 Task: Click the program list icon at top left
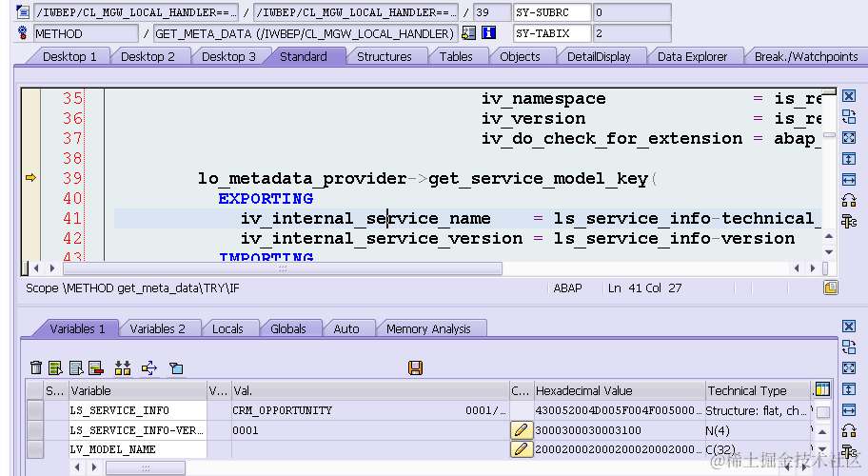point(23,11)
